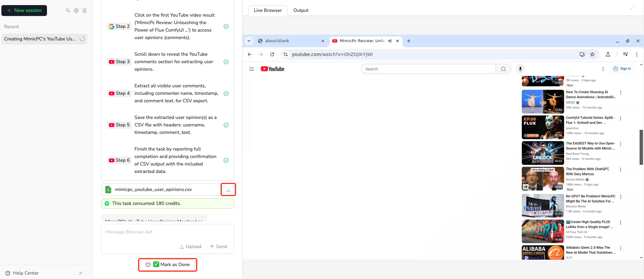Click the browser forward arrow
This screenshot has width=644, height=279.
[261, 54]
